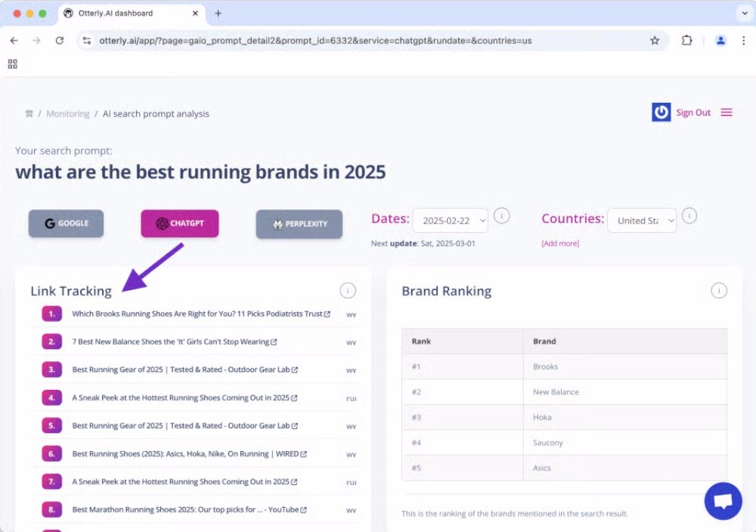Screen dimensions: 756x532
Task: Click the info icon next to Dates
Action: 501,217
